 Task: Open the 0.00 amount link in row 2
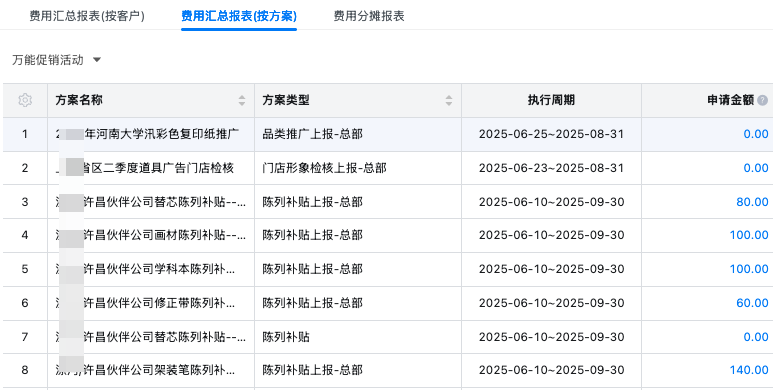(x=756, y=168)
